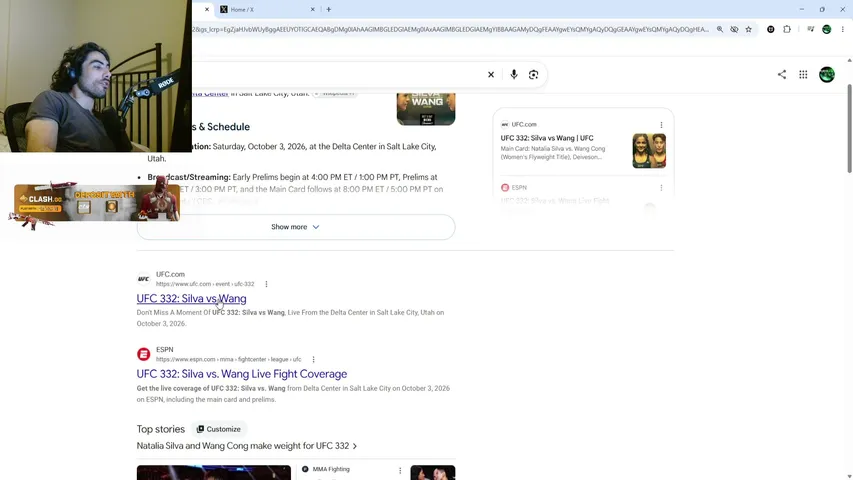853x480 pixels.
Task: Open UFC 332 Silva vs Wang side card title
Action: point(547,138)
